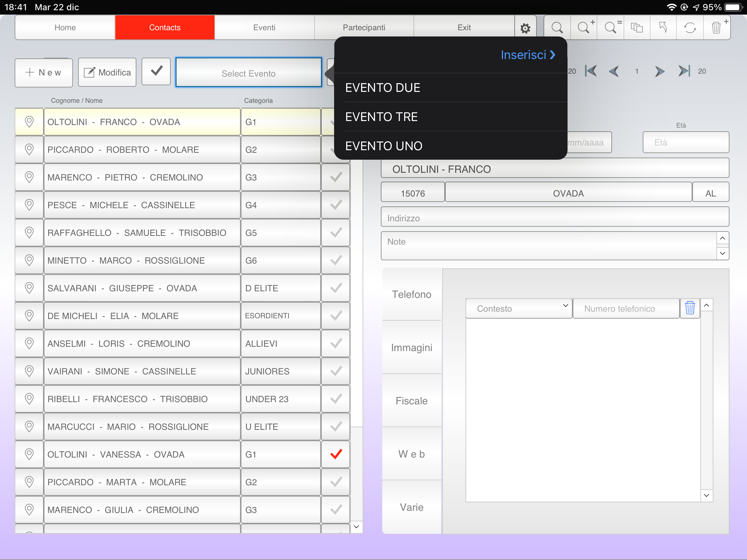Viewport: 747px width, 560px height.
Task: Click the trash-plus icon in top toolbar
Action: pos(717,28)
